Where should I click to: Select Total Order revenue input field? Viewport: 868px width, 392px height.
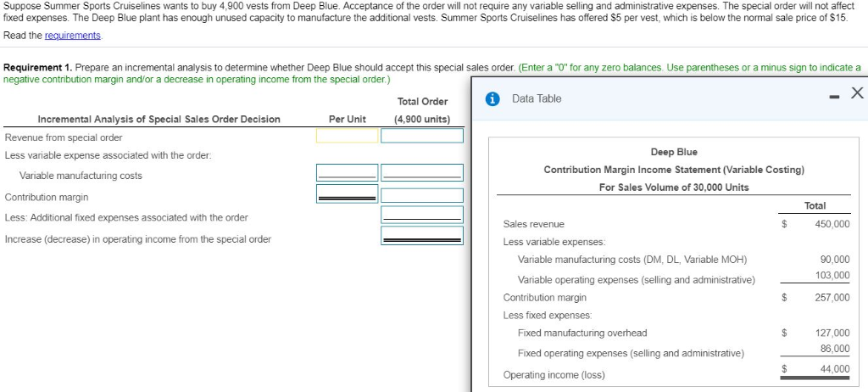(x=422, y=136)
